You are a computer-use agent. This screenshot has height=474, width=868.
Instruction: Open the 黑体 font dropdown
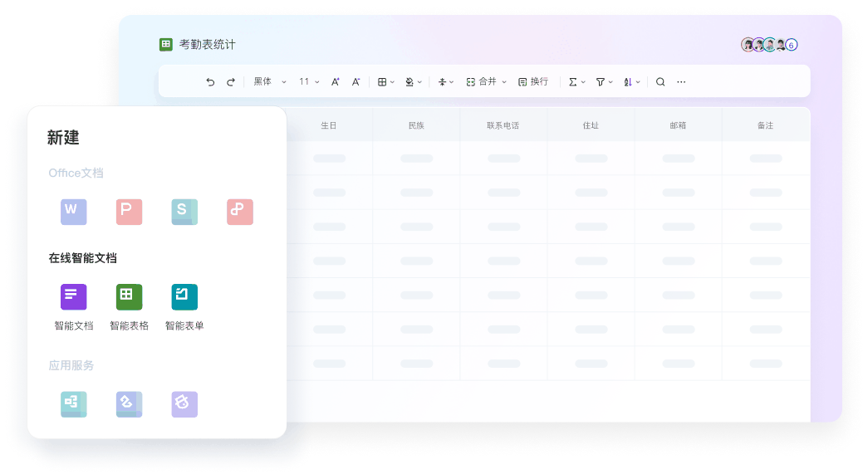pos(270,82)
